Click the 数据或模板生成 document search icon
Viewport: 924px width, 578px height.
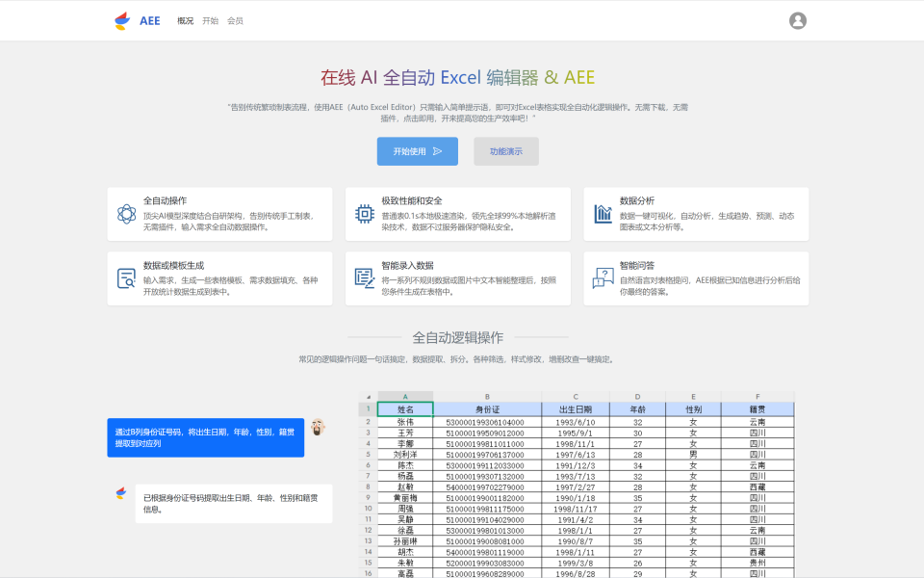click(x=126, y=278)
